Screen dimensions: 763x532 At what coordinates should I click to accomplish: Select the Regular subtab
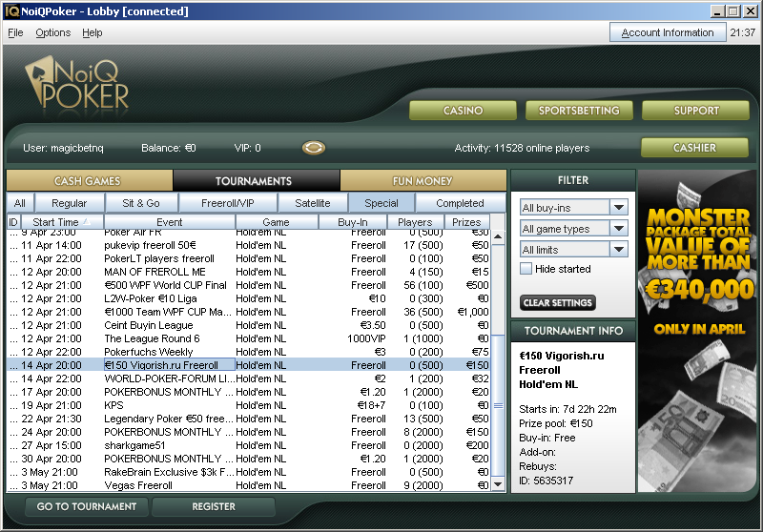[69, 203]
